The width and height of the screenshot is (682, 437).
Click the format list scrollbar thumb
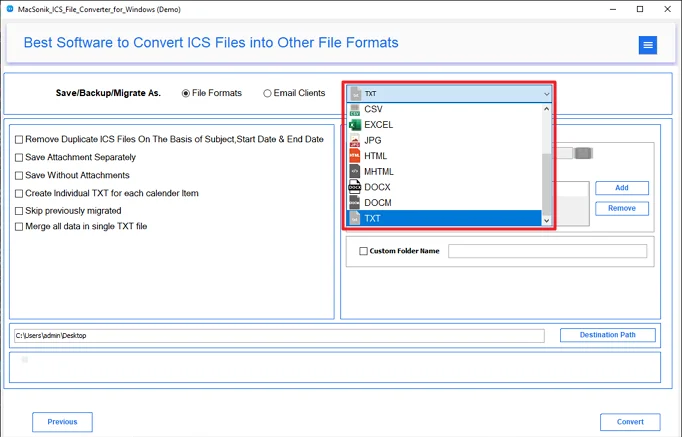coord(546,184)
